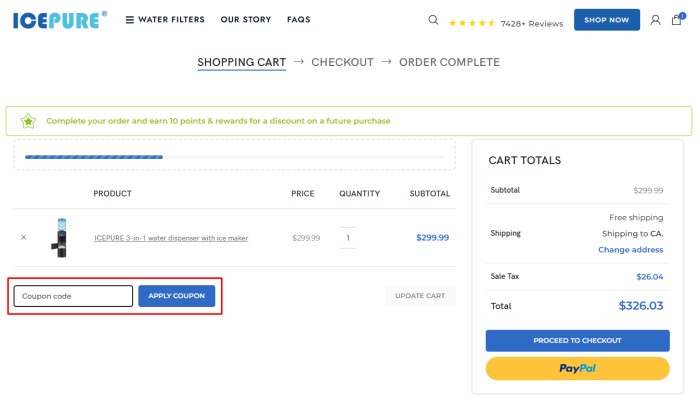
Task: Click the quantity field showing 1
Action: pos(348,238)
